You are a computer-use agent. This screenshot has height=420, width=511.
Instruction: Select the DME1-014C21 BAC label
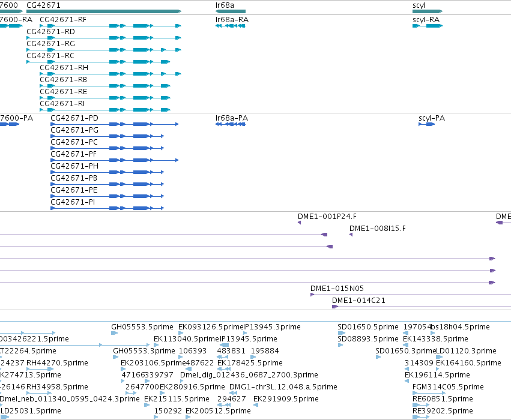pos(358,301)
